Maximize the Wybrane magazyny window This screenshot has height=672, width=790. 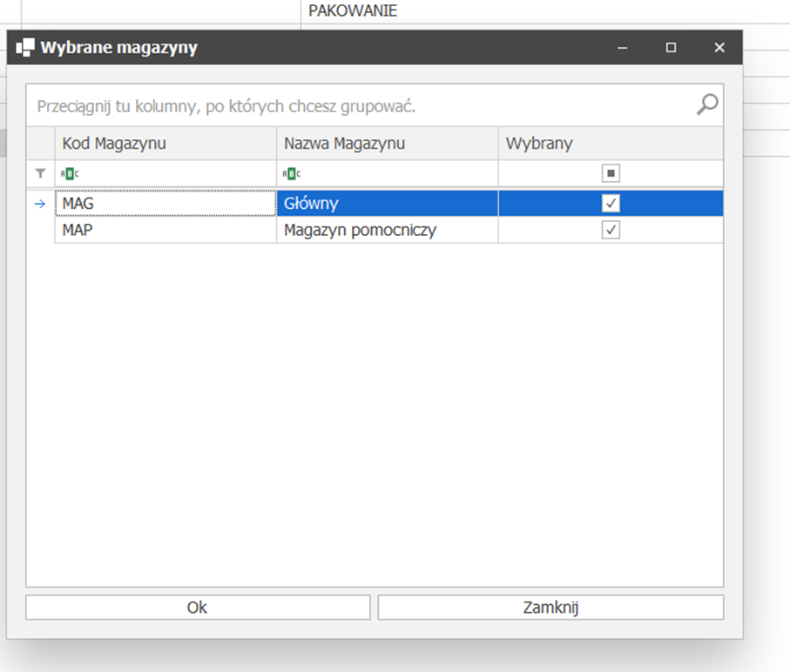671,48
